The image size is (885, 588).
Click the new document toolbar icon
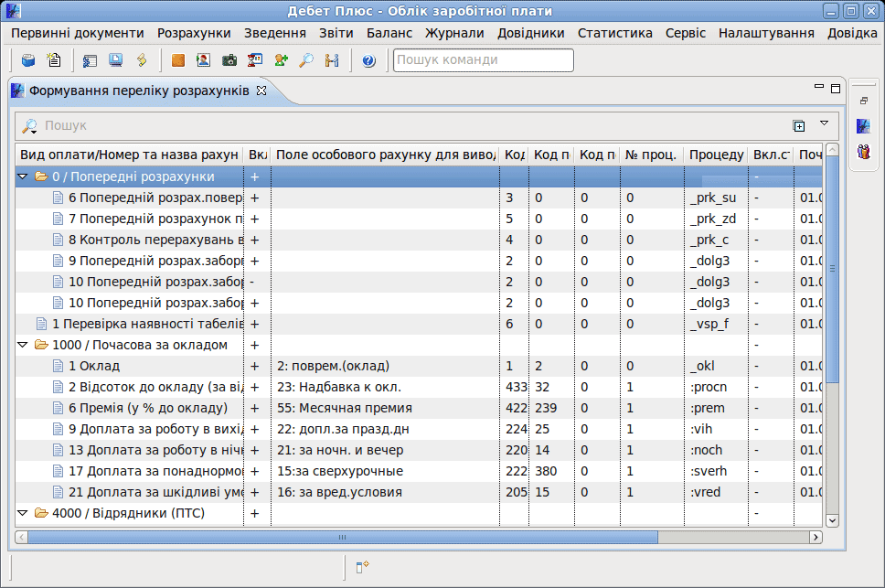click(x=54, y=59)
